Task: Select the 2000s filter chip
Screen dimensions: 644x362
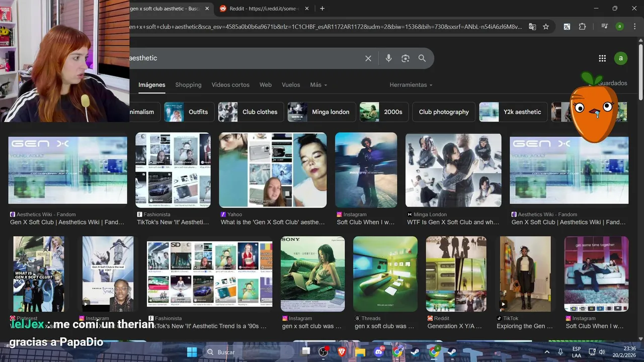Action: click(384, 112)
